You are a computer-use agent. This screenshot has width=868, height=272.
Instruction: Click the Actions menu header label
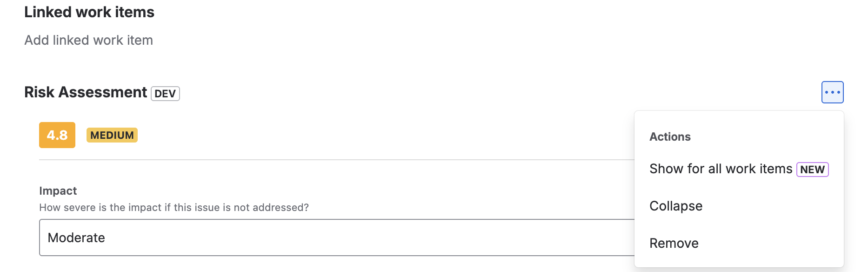(x=670, y=137)
